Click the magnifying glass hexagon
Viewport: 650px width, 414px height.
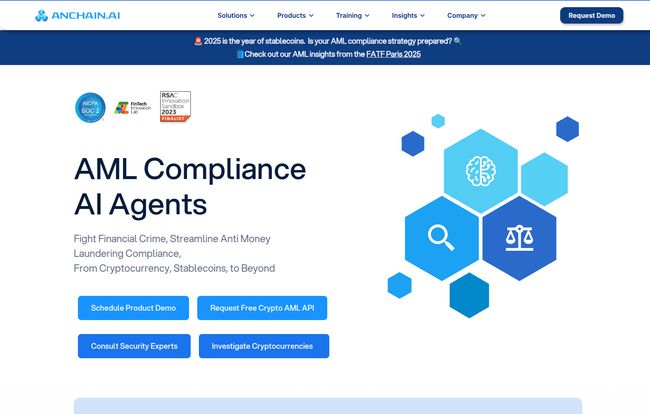(x=441, y=238)
